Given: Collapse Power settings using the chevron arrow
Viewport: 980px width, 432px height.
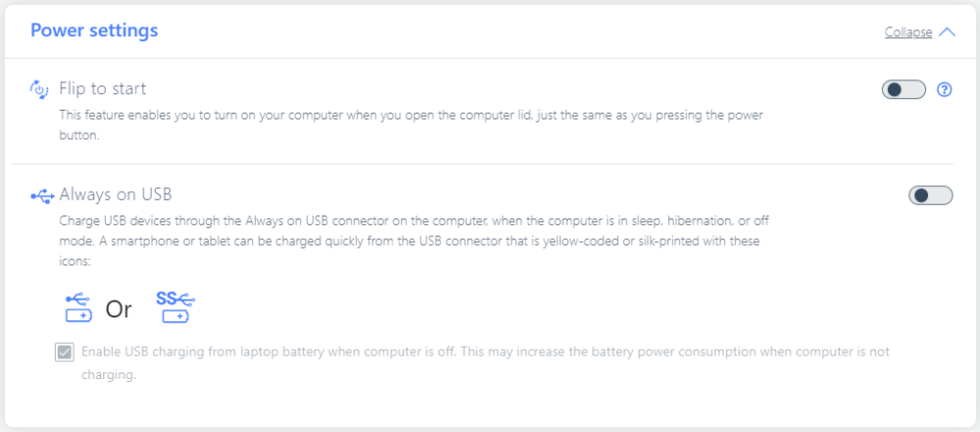Looking at the screenshot, I should (x=947, y=31).
